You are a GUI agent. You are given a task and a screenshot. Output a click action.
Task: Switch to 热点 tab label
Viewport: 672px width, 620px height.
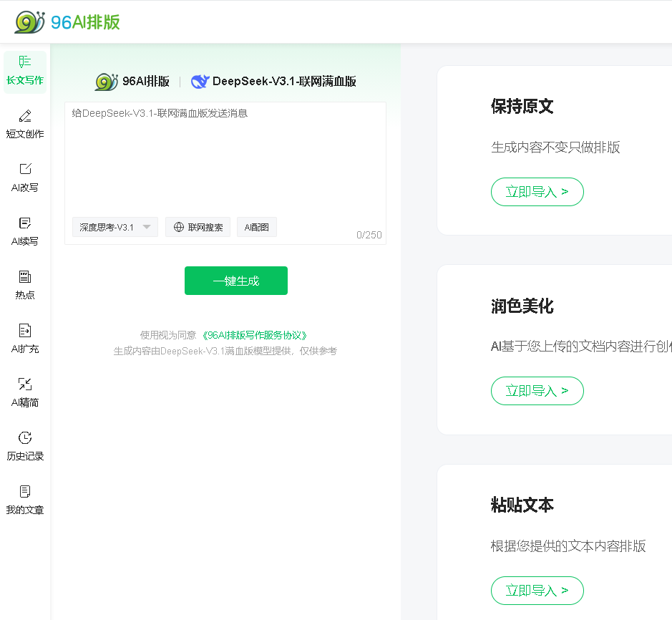click(25, 295)
